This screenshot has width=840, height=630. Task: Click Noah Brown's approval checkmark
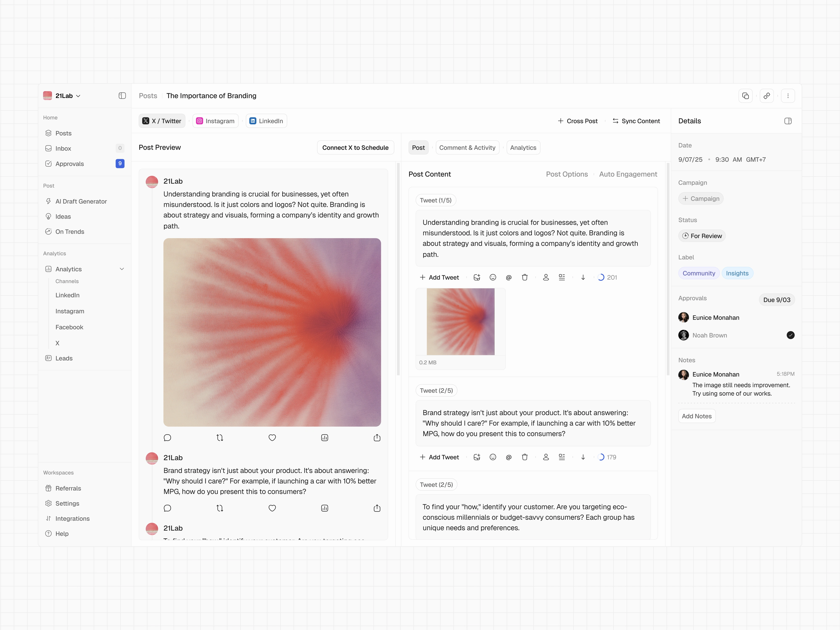tap(791, 335)
